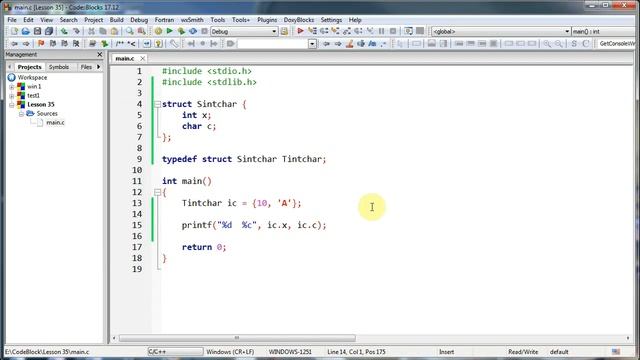This screenshot has width=640, height=360.
Task: Click the horizontal scrollbar thumb in the editor
Action: 237,338
